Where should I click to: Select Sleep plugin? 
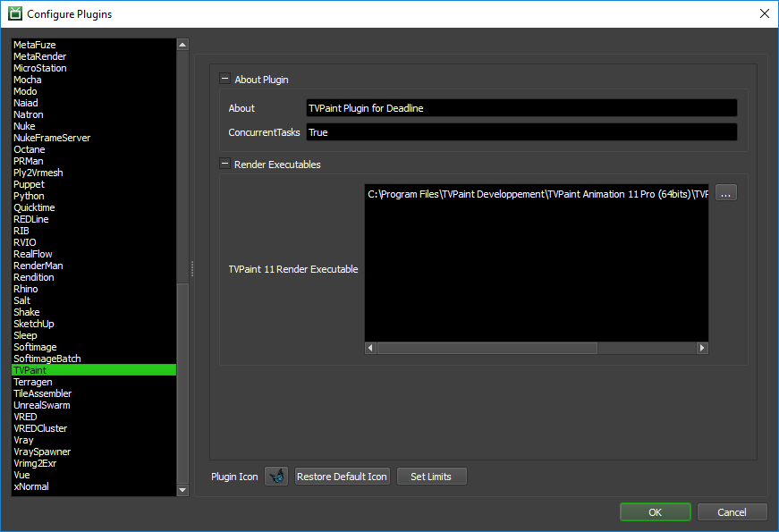coord(94,335)
